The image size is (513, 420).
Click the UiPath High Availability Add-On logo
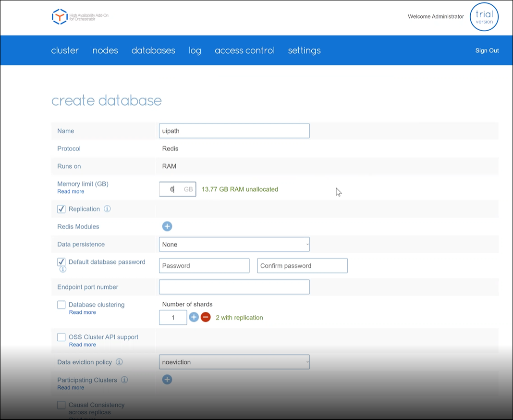(60, 17)
